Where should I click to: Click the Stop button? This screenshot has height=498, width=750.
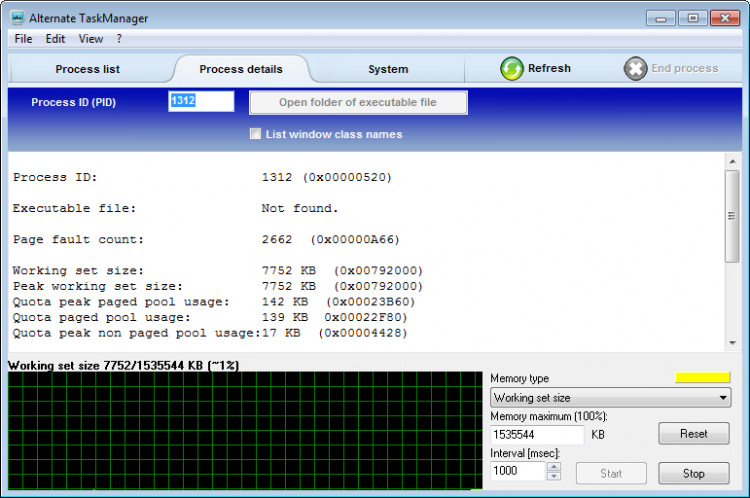(x=694, y=474)
